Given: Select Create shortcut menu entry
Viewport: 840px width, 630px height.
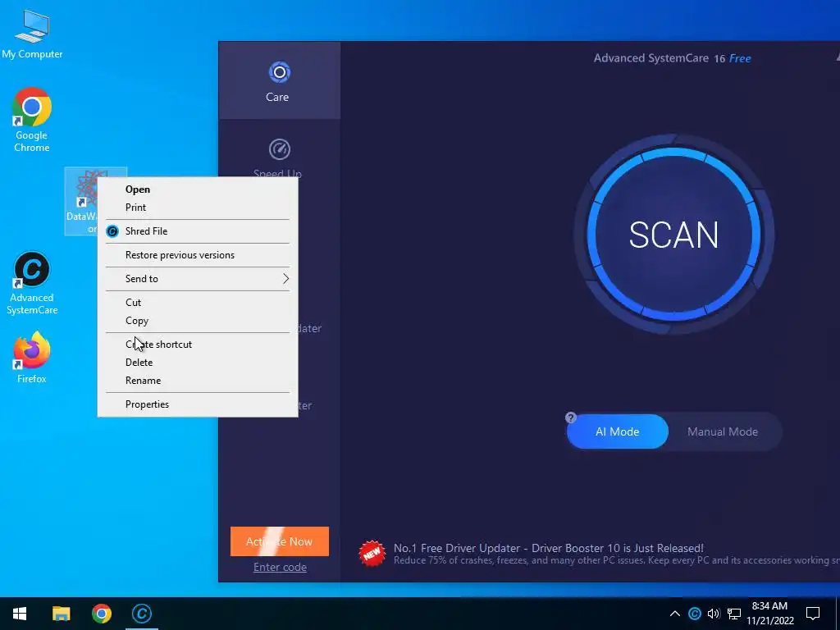Looking at the screenshot, I should (x=197, y=344).
